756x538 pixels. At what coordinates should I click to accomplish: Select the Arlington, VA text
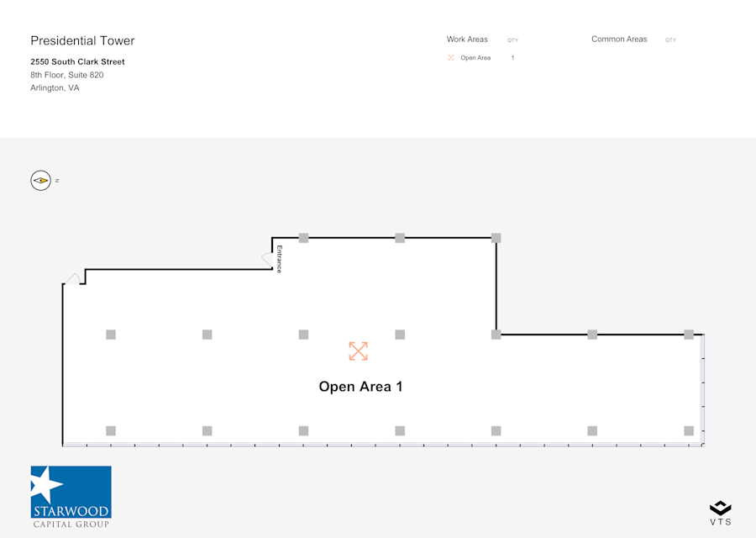point(55,87)
